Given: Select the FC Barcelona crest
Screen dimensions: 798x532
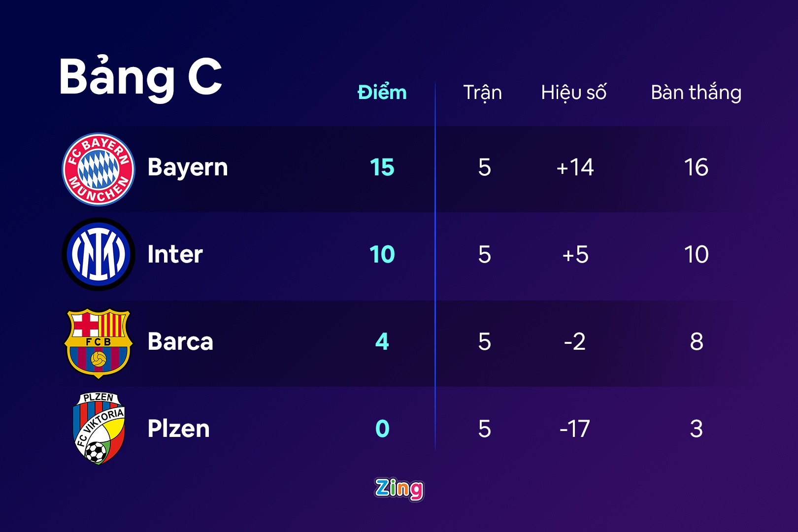Looking at the screenshot, I should (99, 343).
